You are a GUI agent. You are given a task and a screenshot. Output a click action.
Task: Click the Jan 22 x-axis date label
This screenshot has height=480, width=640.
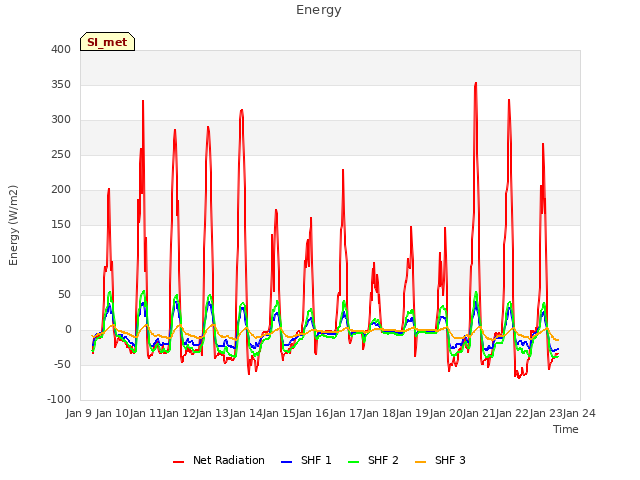click(512, 414)
